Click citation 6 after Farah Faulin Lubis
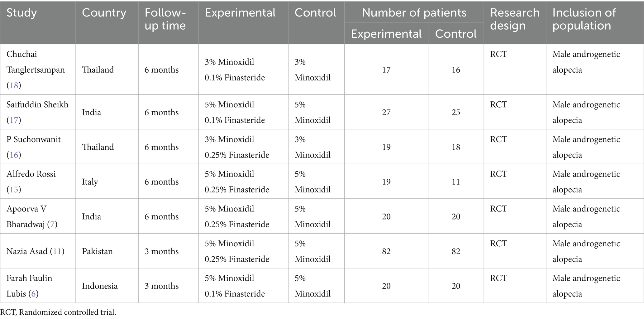644x319 pixels. pos(33,294)
